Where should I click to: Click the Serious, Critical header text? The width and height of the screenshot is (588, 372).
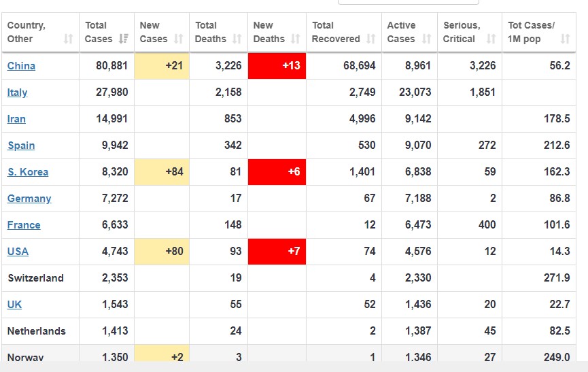[462, 32]
